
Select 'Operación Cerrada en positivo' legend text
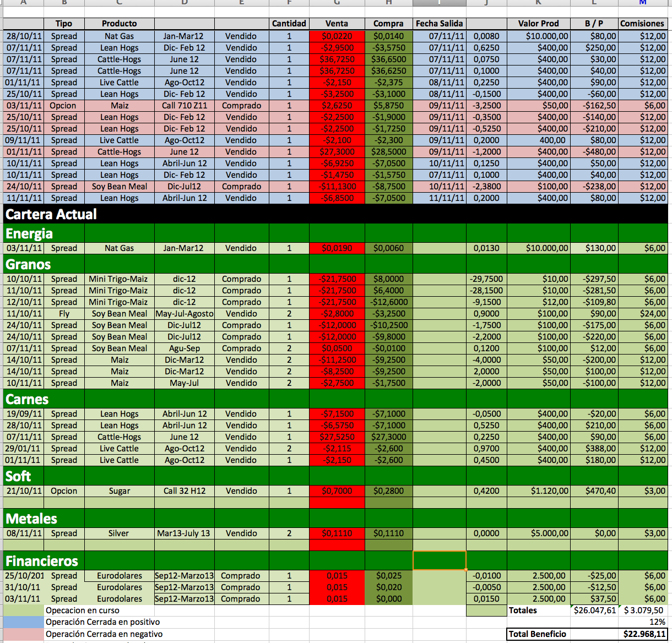click(103, 622)
